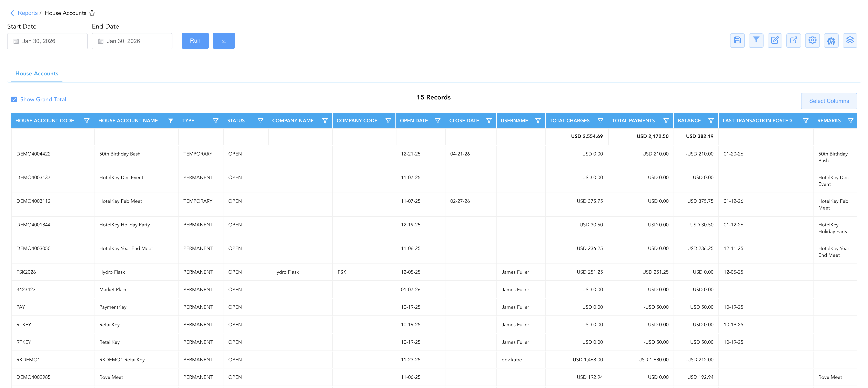The height and width of the screenshot is (388, 868).
Task: Click the solid gear wrench icon
Action: 831,40
